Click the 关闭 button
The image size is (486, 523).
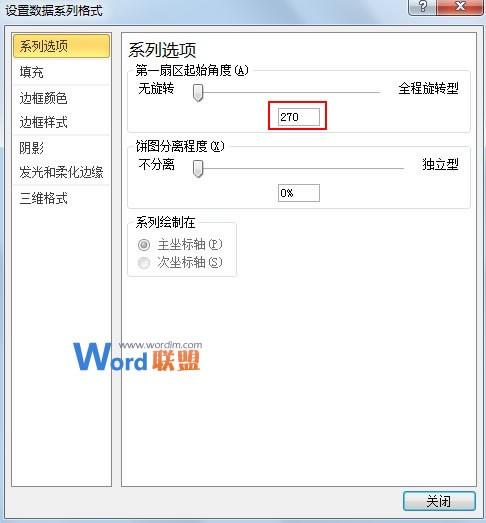pyautogui.click(x=439, y=501)
